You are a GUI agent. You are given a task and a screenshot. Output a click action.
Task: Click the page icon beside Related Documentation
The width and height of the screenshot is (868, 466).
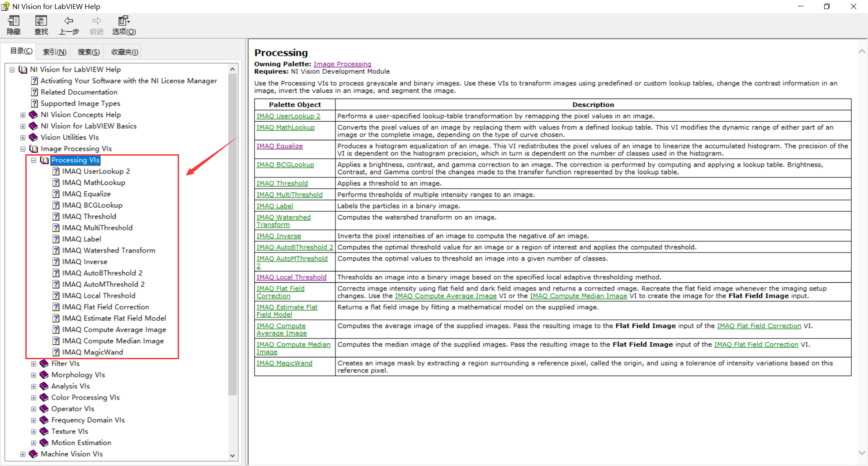pyautogui.click(x=34, y=92)
